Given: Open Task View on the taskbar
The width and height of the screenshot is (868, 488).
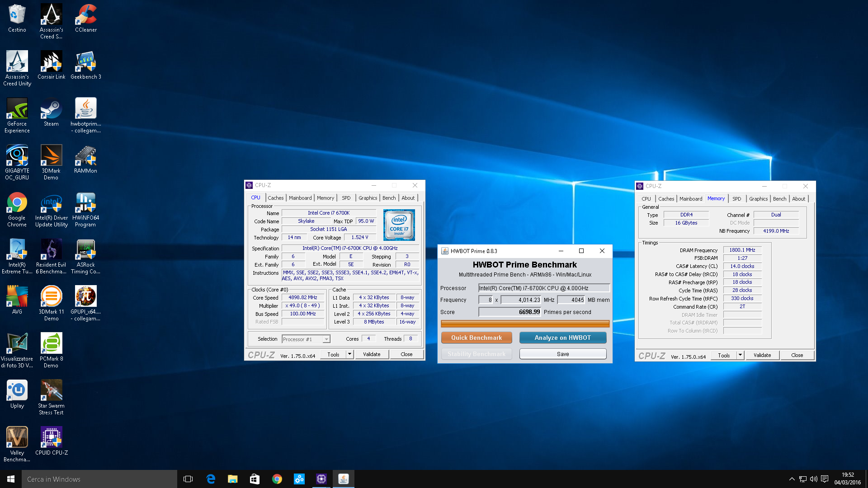Looking at the screenshot, I should pos(188,479).
